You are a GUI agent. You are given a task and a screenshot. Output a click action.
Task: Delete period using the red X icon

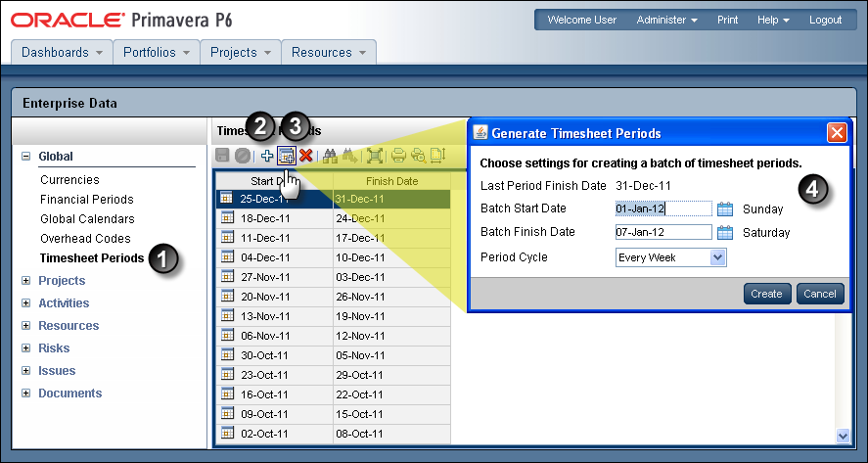(305, 157)
